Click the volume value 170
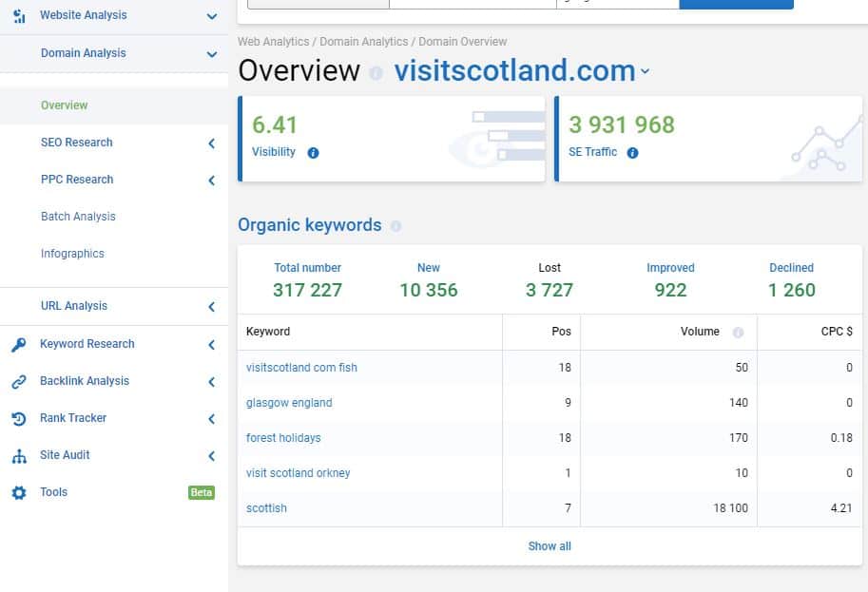The image size is (868, 592). (x=739, y=438)
